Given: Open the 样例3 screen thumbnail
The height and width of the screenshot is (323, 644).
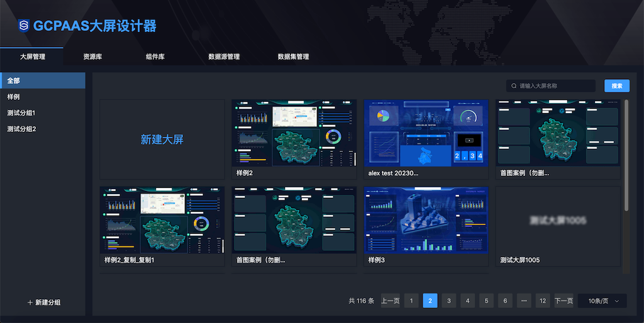Looking at the screenshot, I should (426, 220).
